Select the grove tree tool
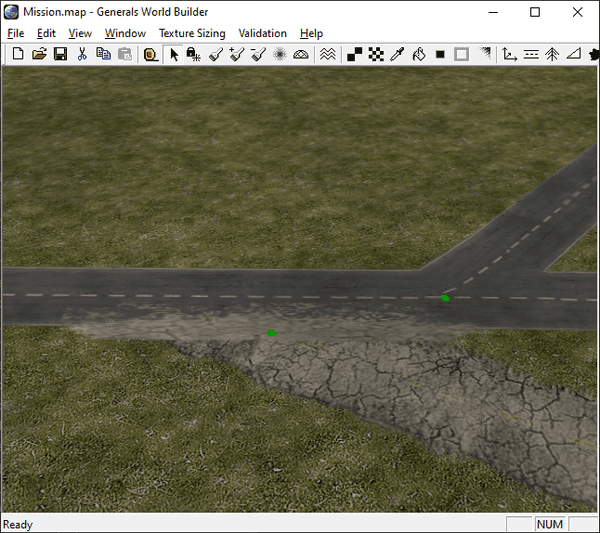600x533 pixels. tap(552, 54)
